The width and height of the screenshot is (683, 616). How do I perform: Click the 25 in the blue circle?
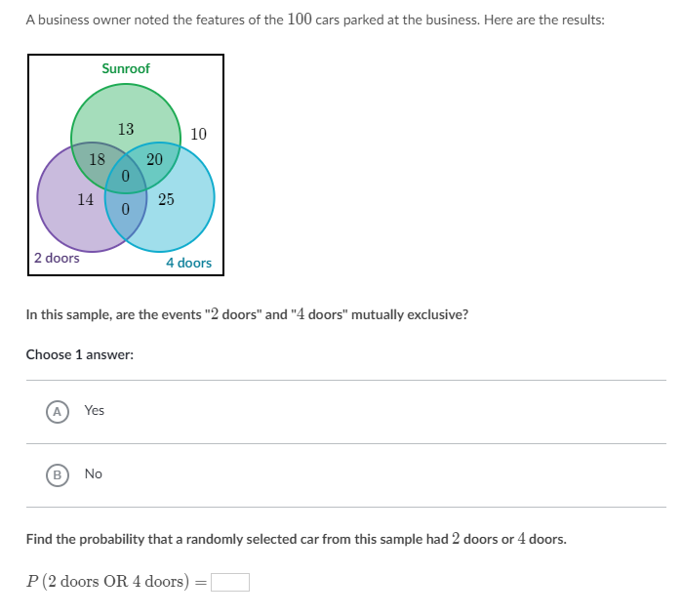click(x=166, y=199)
